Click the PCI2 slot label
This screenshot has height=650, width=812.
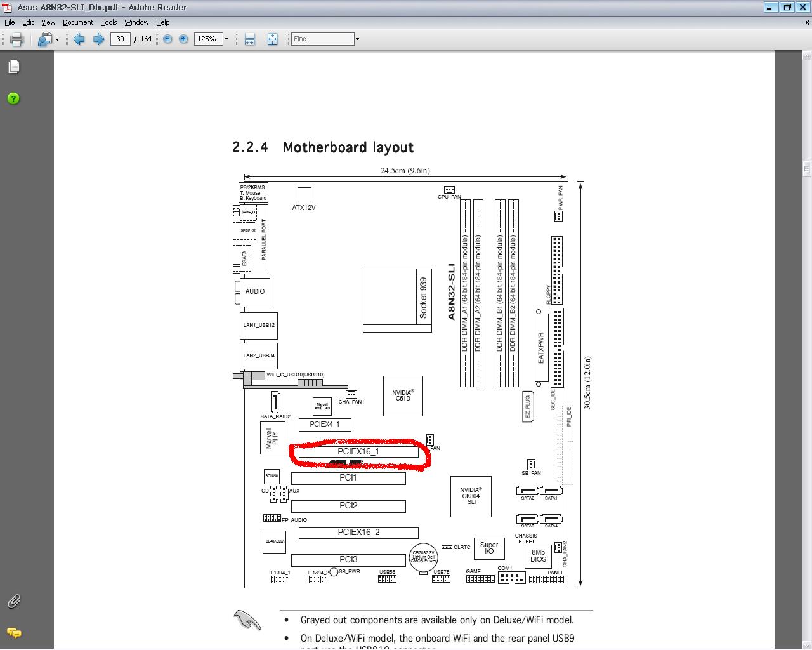click(x=348, y=505)
